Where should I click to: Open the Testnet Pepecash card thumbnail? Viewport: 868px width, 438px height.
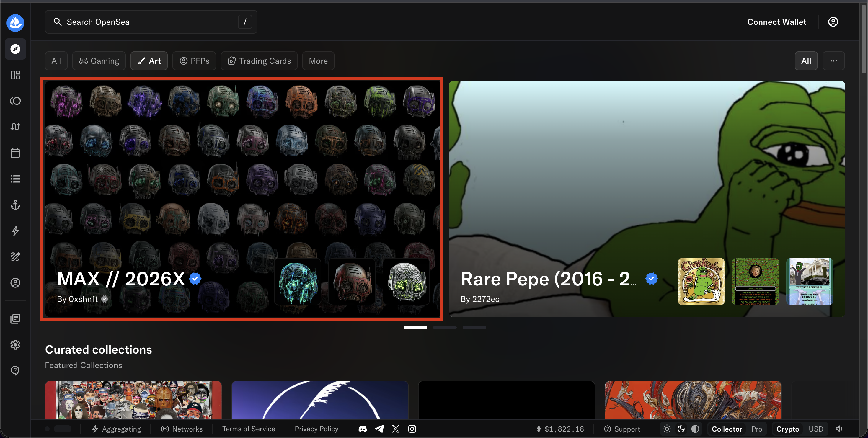click(x=810, y=282)
